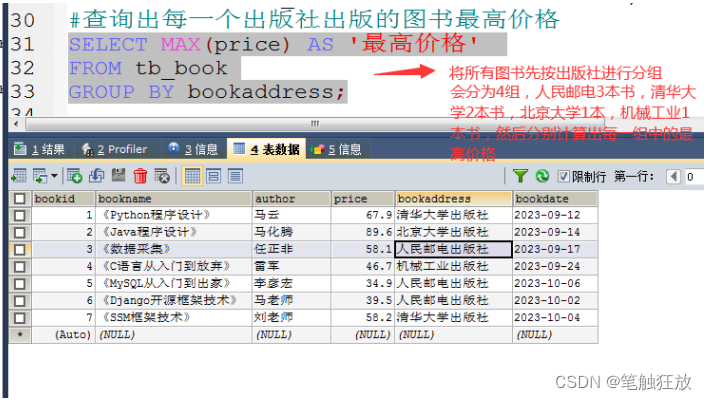Open the 2 Profiler tab

coord(115,149)
